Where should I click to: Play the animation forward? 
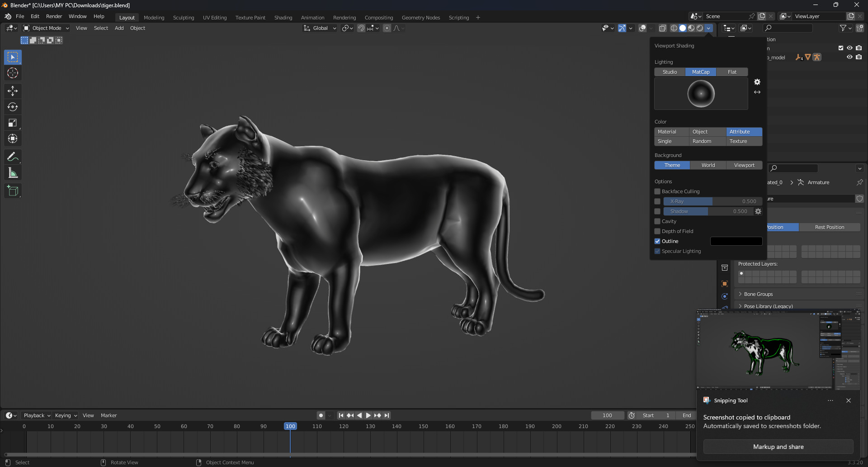point(368,415)
